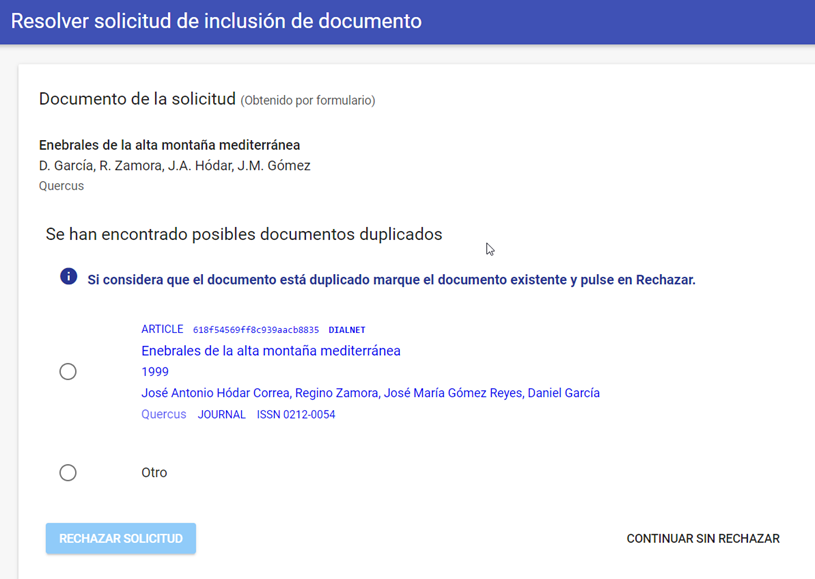Click the document ID 618f54569ff8c939aacb8835
Viewport: 815px width, 579px height.
pyautogui.click(x=256, y=330)
